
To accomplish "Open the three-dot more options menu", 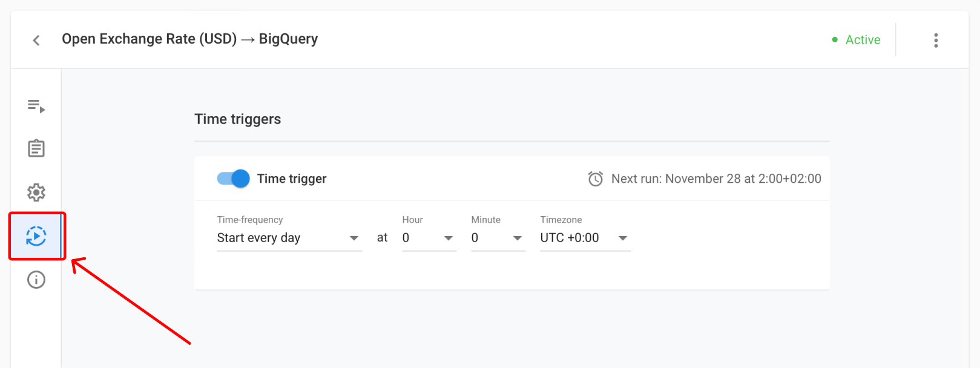I will coord(936,41).
